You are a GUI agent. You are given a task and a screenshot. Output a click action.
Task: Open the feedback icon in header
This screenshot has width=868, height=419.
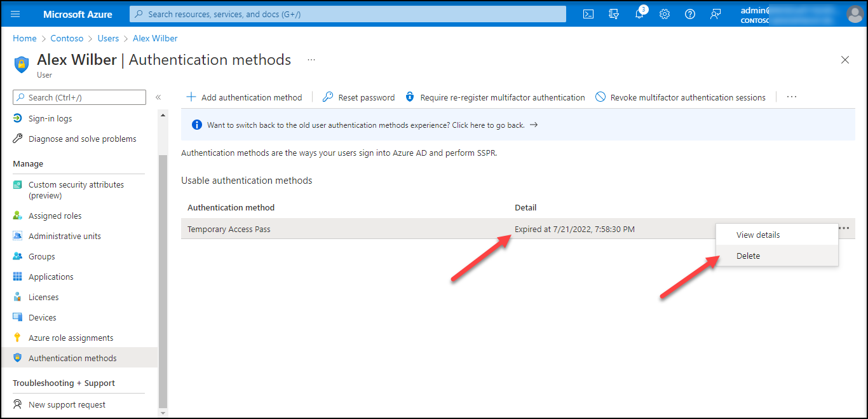click(x=715, y=14)
